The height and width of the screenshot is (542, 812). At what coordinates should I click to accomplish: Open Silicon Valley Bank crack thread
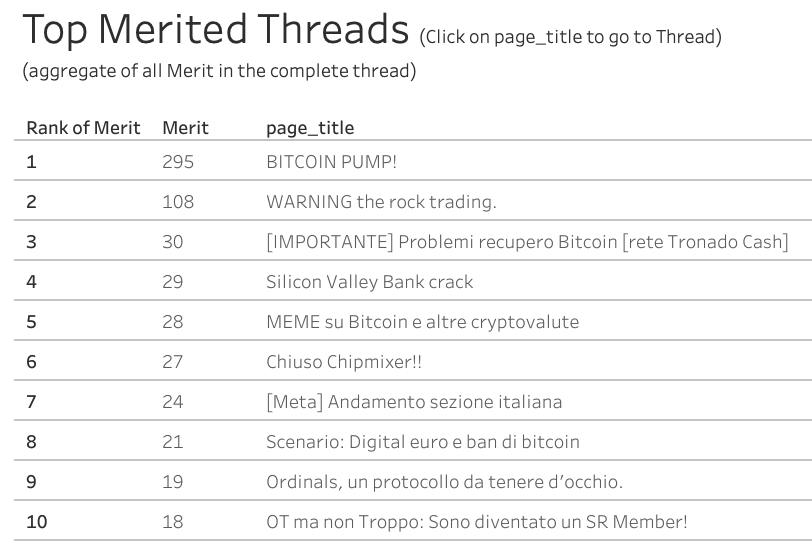point(369,282)
